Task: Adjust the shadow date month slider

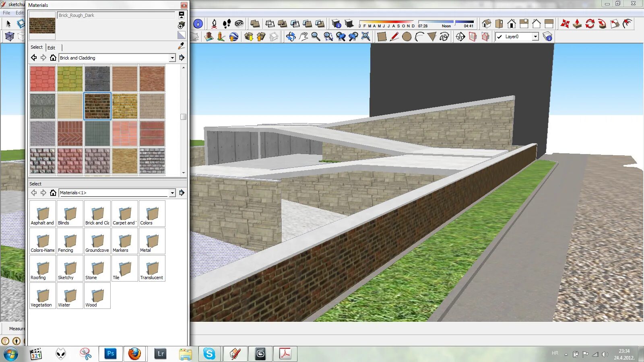Action: pos(386,24)
